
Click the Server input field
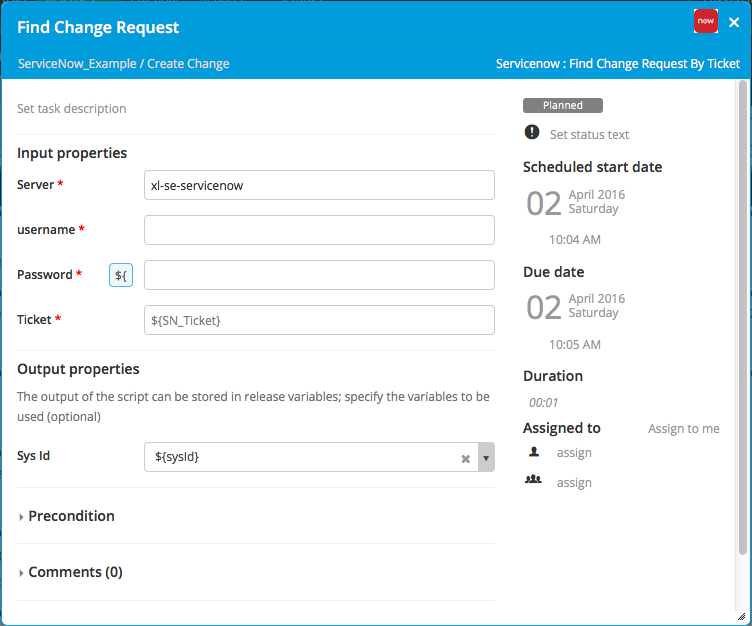tap(319, 185)
